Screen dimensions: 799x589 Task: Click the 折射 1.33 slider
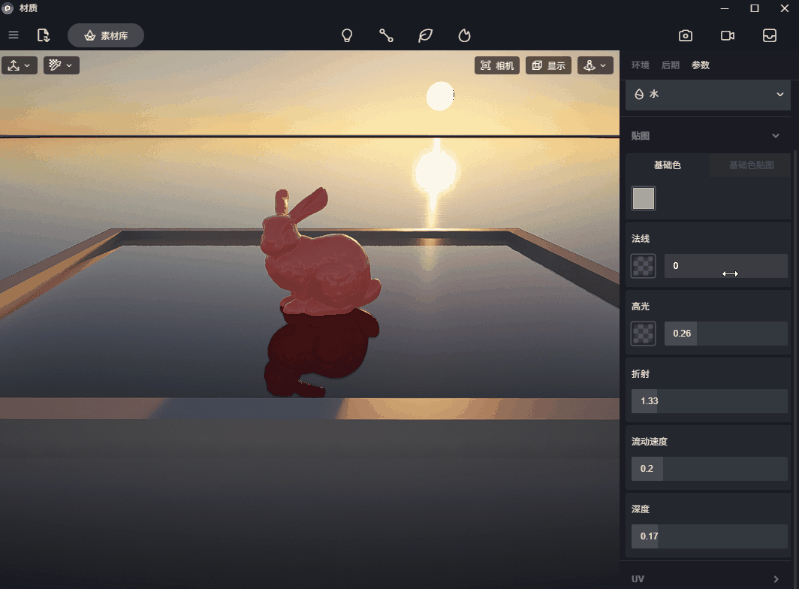click(x=709, y=401)
